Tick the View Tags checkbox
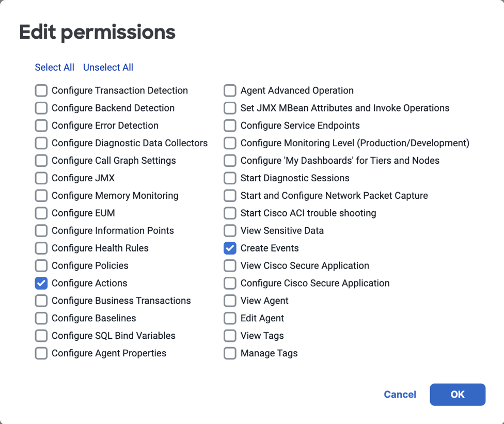 click(x=230, y=336)
